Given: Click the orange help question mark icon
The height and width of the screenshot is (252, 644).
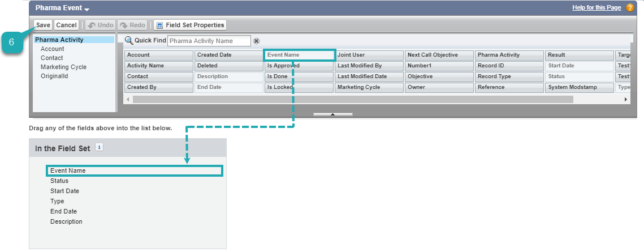Looking at the screenshot, I should 630,8.
